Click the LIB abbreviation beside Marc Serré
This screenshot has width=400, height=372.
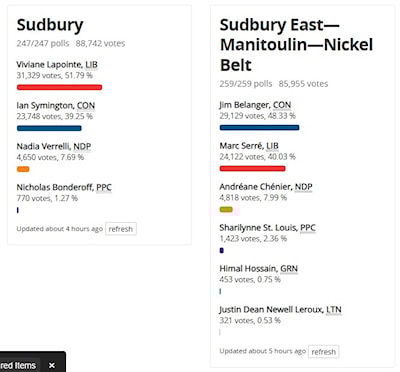pyautogui.click(x=272, y=146)
